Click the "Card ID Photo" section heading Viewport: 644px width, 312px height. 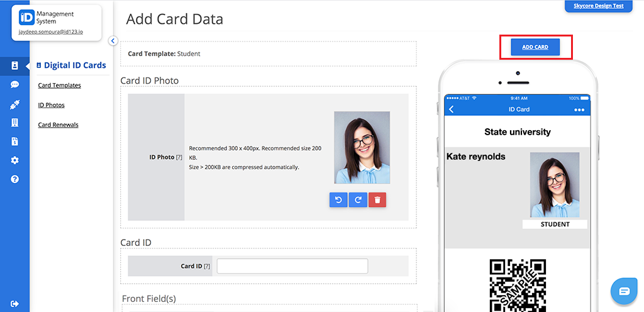(150, 81)
